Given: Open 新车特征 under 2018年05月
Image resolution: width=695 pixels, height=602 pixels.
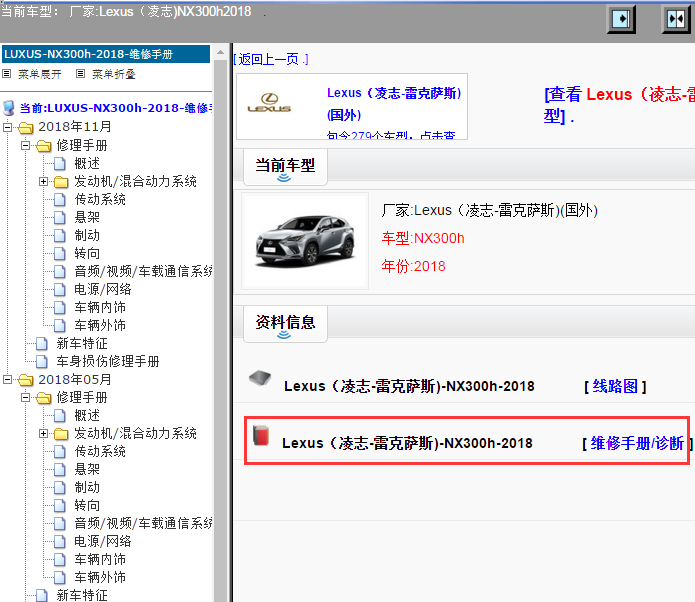Looking at the screenshot, I should (x=82, y=595).
